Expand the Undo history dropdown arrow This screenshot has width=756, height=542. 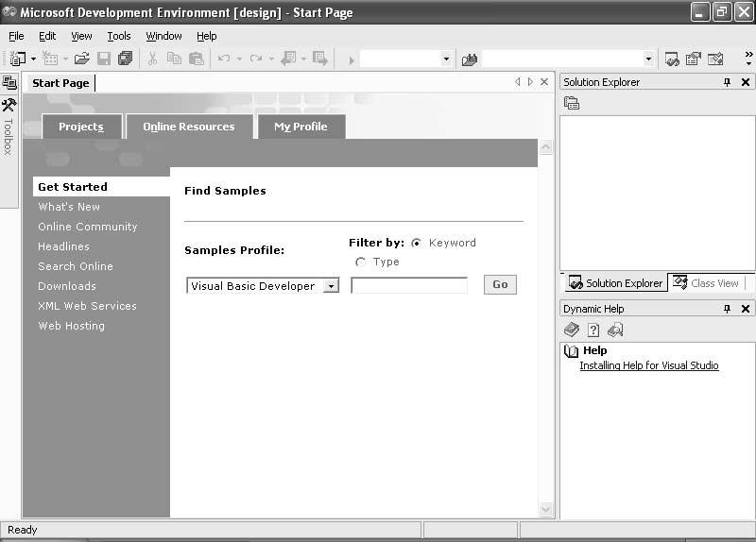click(240, 59)
